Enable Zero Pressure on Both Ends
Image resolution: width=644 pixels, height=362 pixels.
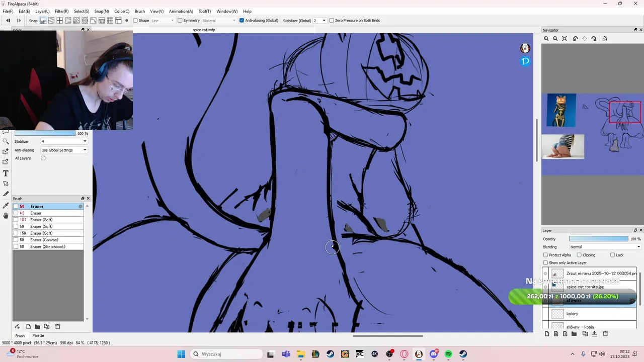pyautogui.click(x=332, y=21)
